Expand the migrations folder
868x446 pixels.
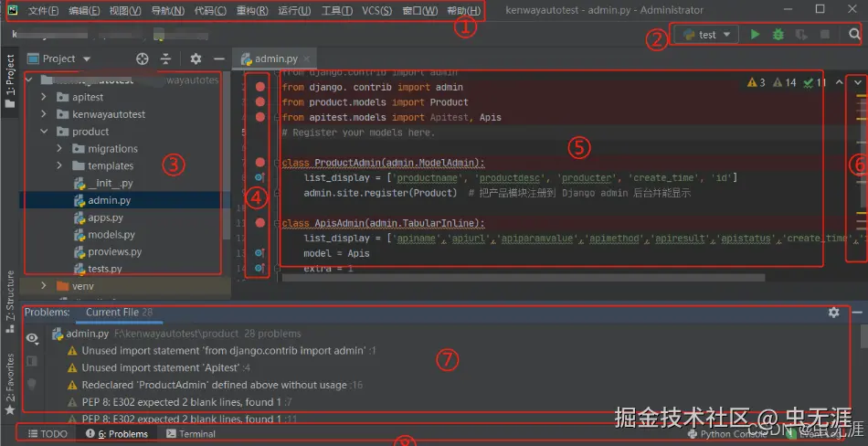59,148
